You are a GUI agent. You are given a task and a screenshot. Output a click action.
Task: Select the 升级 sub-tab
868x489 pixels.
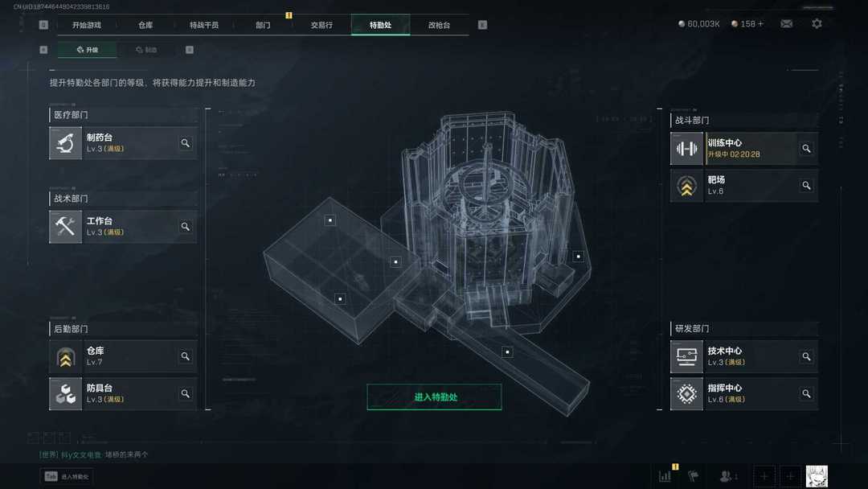coord(88,50)
